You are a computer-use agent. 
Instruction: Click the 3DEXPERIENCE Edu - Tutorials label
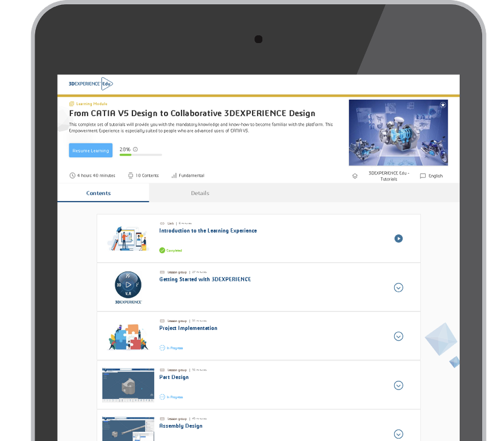[x=389, y=176]
